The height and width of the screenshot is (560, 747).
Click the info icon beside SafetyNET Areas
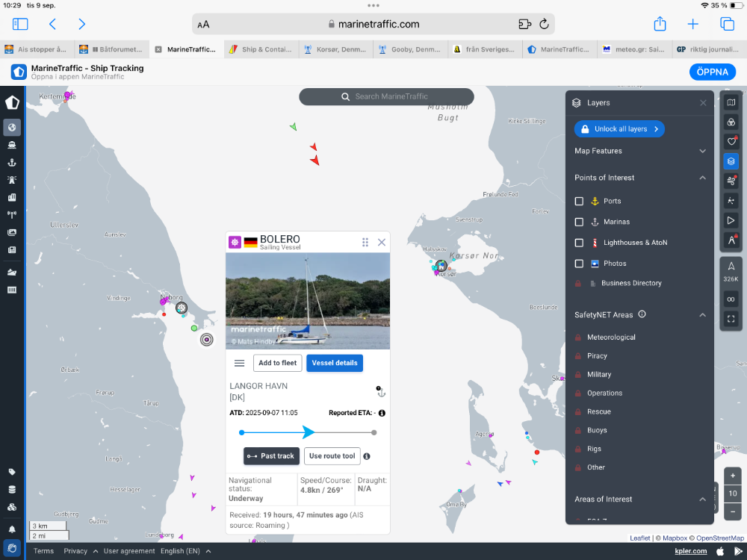pyautogui.click(x=642, y=314)
